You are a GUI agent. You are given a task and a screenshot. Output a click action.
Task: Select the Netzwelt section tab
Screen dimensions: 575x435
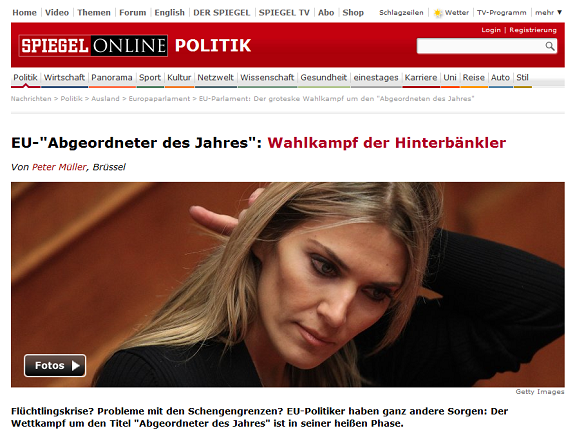215,78
